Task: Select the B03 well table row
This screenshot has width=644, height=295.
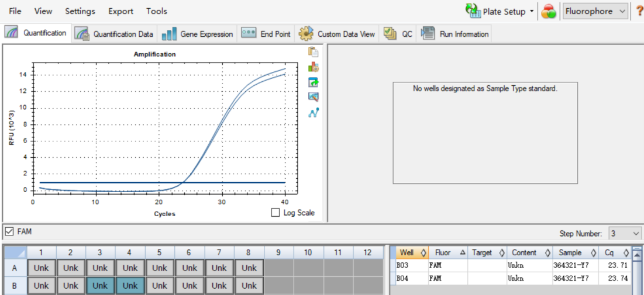Action: pos(514,265)
